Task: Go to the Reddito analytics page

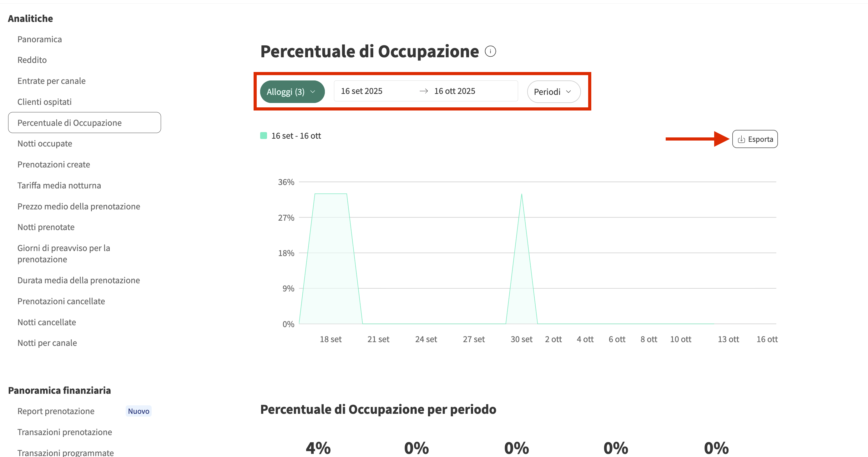Action: (32, 60)
